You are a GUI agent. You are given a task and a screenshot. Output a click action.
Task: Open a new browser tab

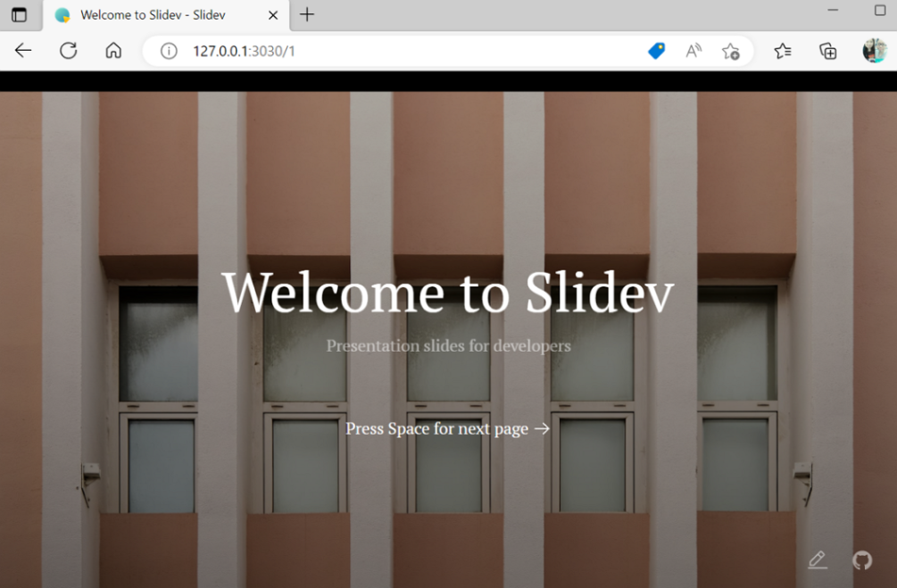[x=307, y=15]
